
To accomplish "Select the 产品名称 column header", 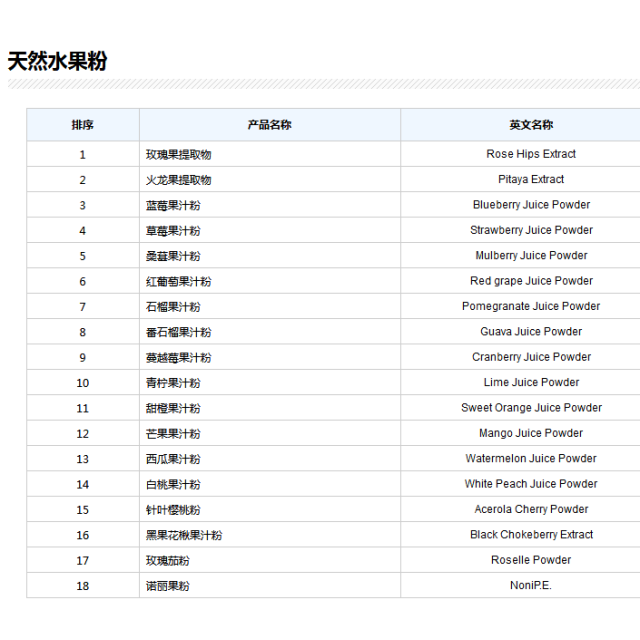I will [x=270, y=125].
